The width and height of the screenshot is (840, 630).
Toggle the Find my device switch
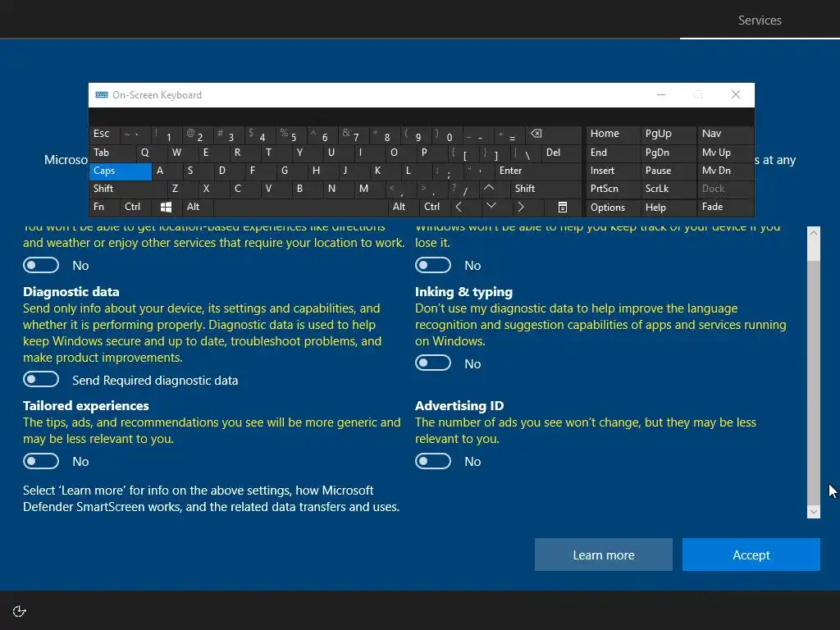tap(433, 265)
